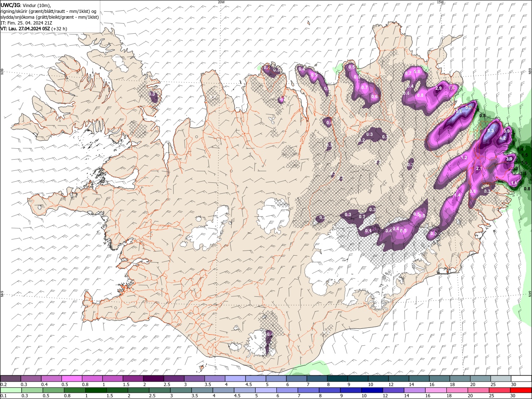Click the white 30 swatch in the upper snow scale
Image resolution: width=532 pixels, height=399 pixels.
[x=521, y=379]
